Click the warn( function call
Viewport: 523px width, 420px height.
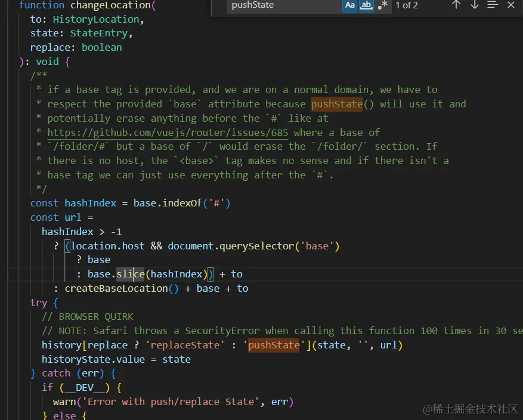[67, 402]
